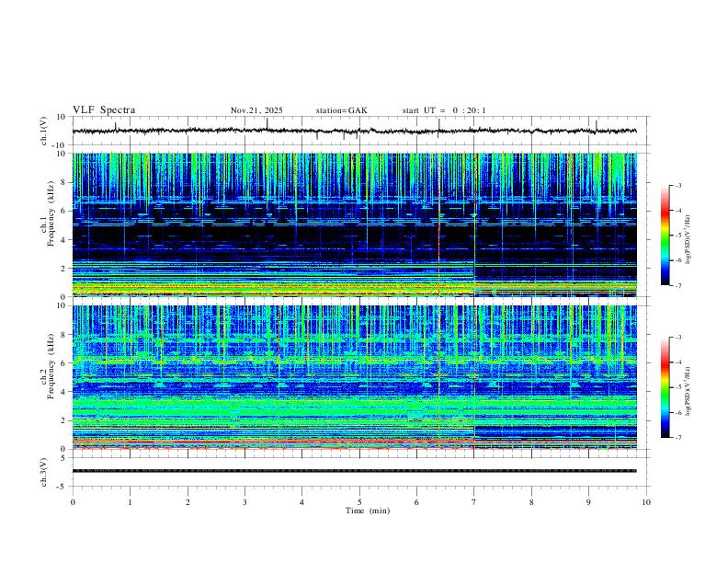Click the ch.2 spectrogram color scale bar

pos(665,387)
